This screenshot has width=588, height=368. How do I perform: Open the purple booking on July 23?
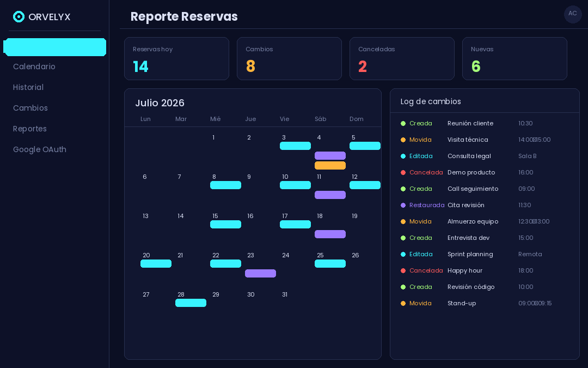260,273
